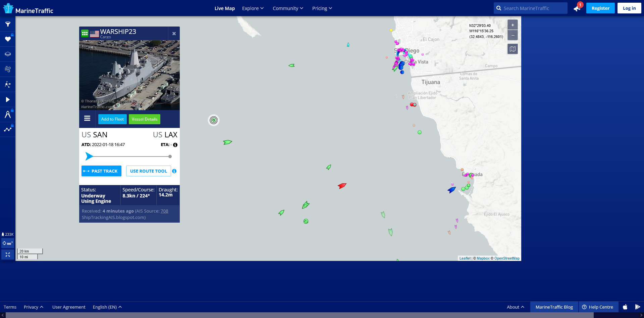Toggle vessel names display button
This screenshot has height=318, width=644.
pyautogui.click(x=8, y=243)
